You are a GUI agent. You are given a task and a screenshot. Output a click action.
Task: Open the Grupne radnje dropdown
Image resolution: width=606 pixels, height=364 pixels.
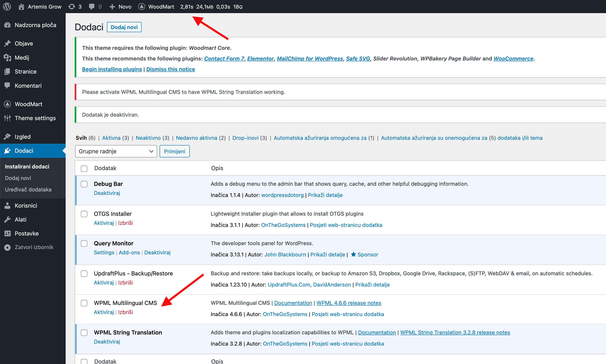[x=116, y=151]
